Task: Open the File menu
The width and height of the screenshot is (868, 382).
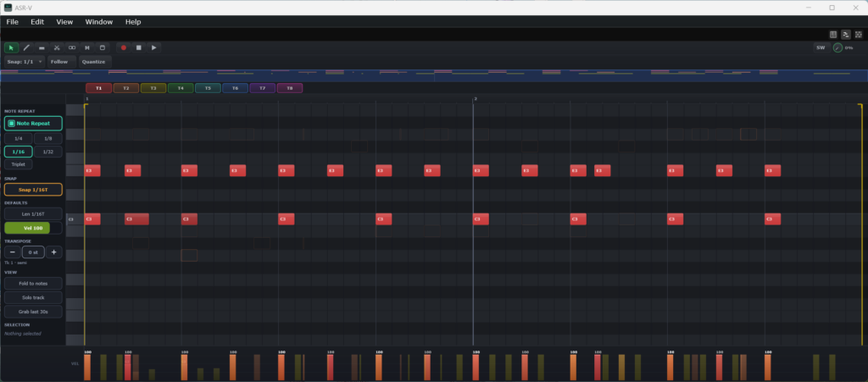Action: click(x=12, y=21)
